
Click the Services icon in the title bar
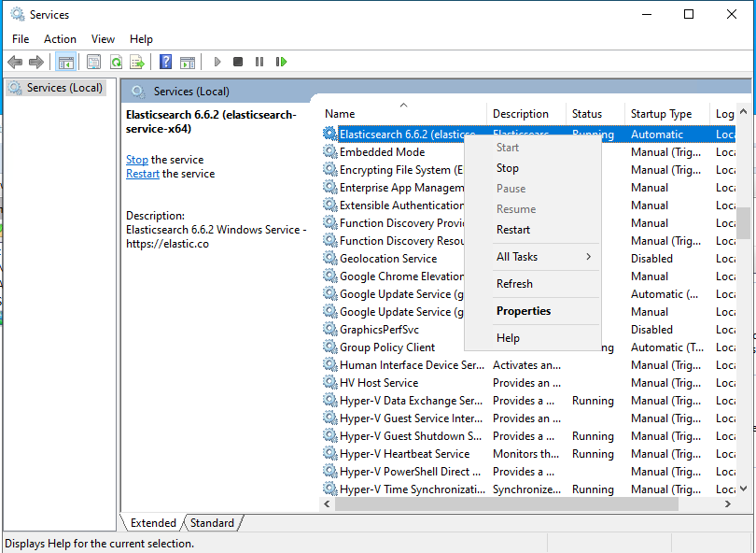tap(18, 14)
